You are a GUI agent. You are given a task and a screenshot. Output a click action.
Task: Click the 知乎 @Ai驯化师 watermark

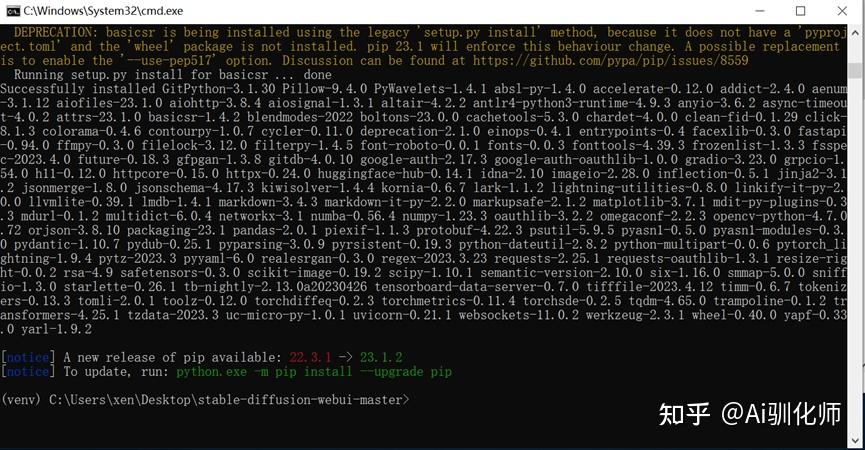click(750, 414)
